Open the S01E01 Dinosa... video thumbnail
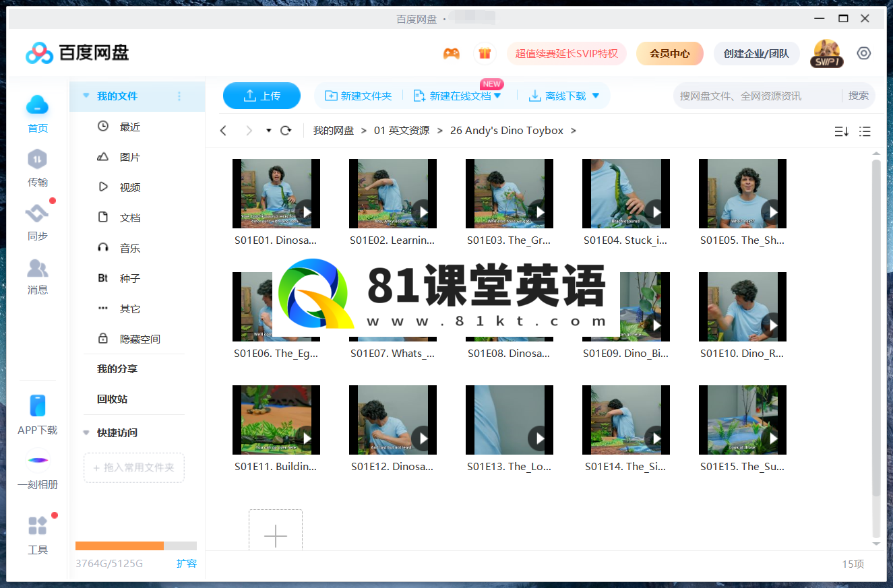Screen dimensions: 893x588 [276, 194]
